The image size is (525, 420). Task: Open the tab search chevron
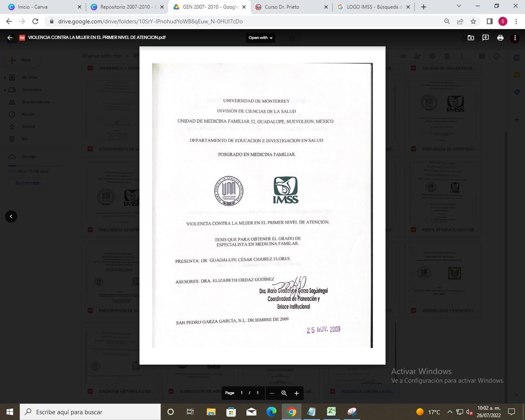tap(459, 6)
